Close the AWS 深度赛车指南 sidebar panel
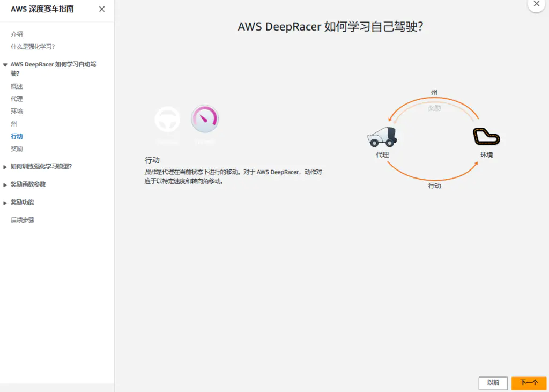 (x=102, y=9)
